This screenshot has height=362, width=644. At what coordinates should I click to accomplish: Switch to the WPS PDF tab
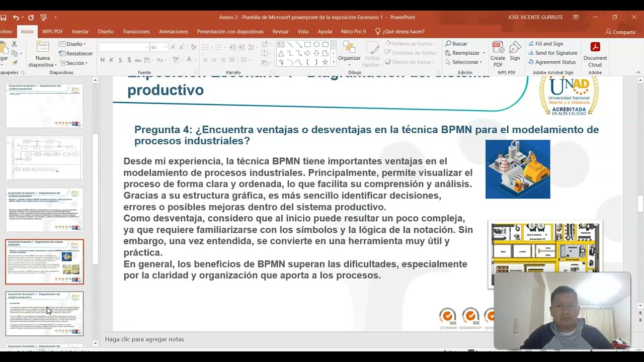click(x=52, y=32)
